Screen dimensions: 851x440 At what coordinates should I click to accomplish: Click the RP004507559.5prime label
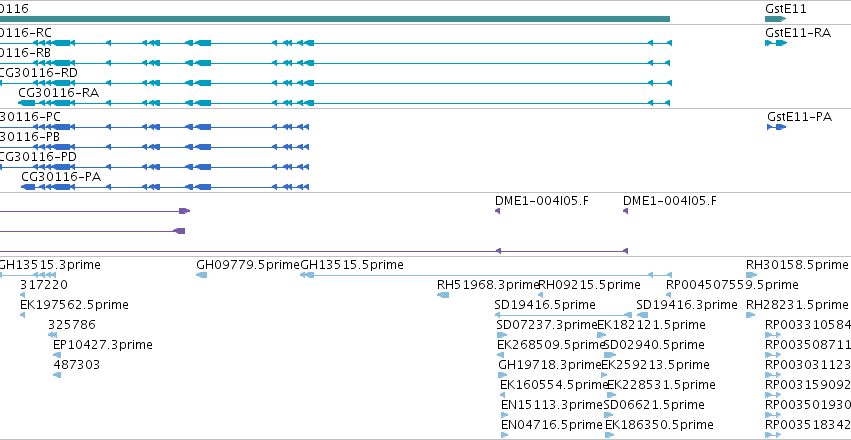732,285
